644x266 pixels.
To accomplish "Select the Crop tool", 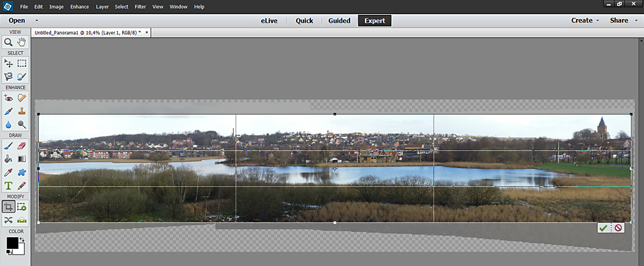I will [x=8, y=207].
